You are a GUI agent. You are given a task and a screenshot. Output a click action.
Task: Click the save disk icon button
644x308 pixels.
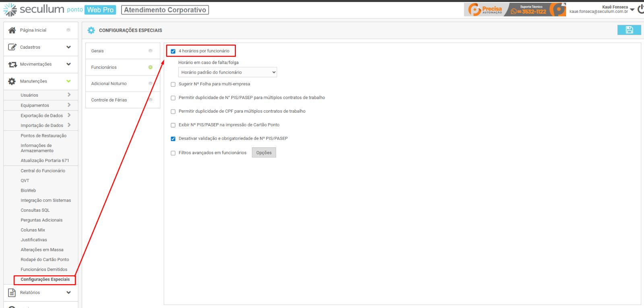click(629, 30)
